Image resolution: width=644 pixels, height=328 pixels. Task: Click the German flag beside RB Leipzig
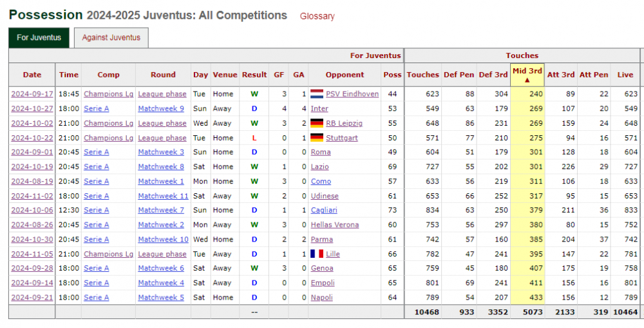tap(317, 123)
